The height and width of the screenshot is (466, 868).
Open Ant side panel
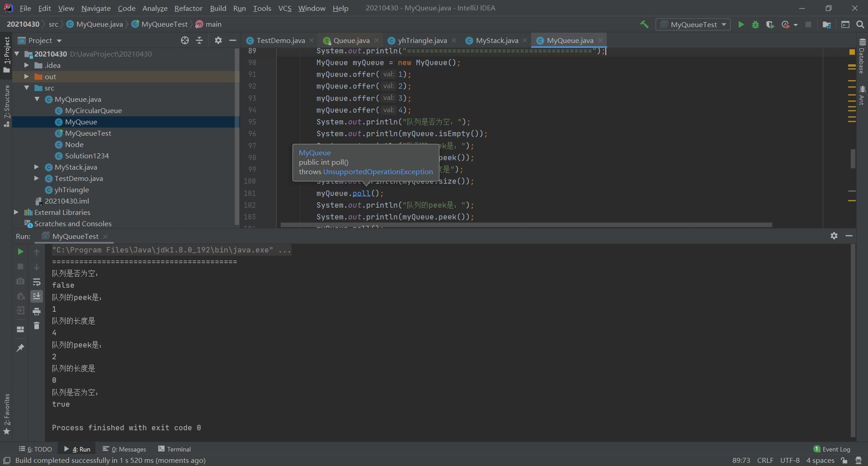pos(862,95)
